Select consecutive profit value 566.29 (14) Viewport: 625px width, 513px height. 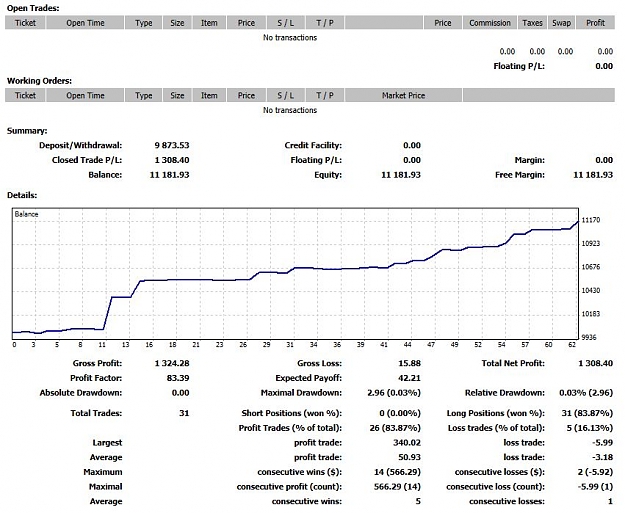[x=397, y=487]
